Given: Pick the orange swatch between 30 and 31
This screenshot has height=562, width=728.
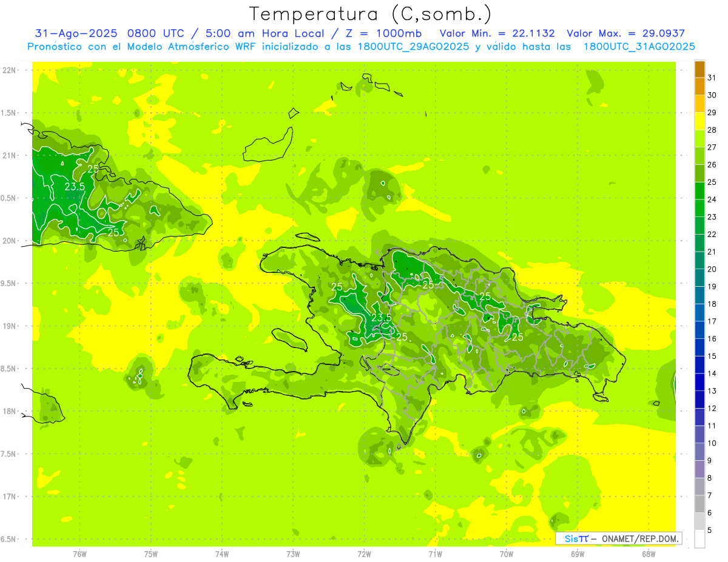Looking at the screenshot, I should [x=699, y=87].
